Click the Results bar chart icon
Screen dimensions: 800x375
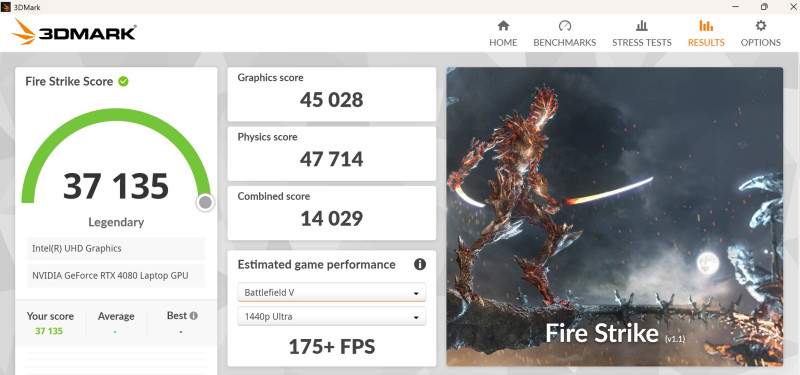point(706,26)
